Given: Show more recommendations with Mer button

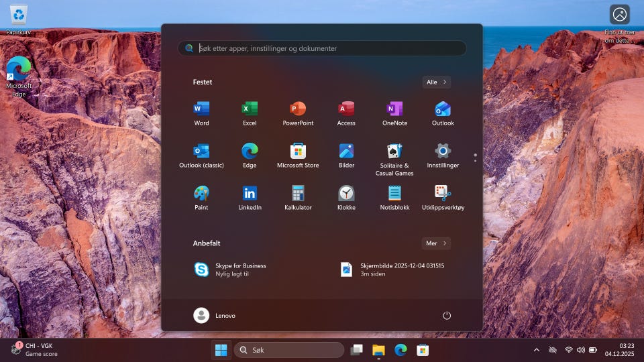Looking at the screenshot, I should click(x=436, y=243).
